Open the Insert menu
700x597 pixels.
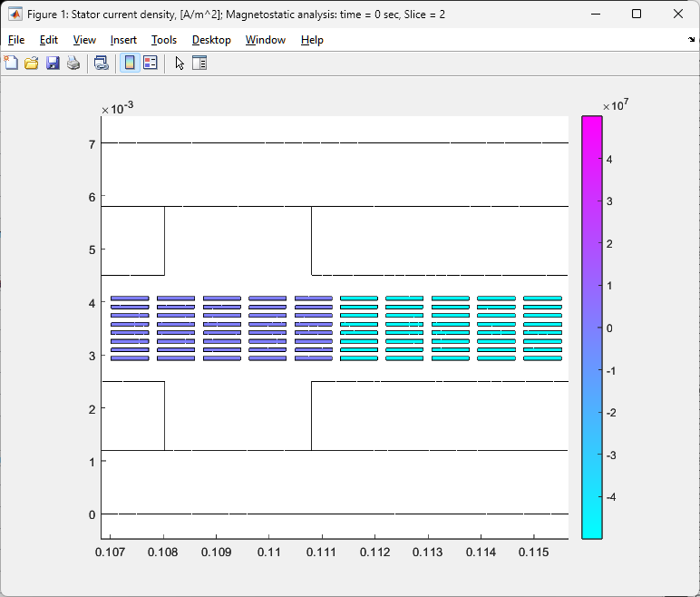pyautogui.click(x=123, y=40)
